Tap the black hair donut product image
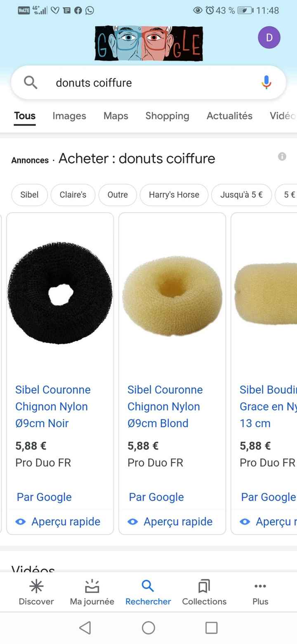The width and height of the screenshot is (297, 644). [x=60, y=293]
